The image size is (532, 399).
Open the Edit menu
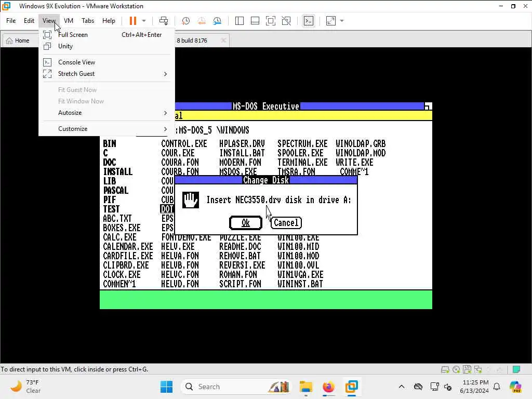[29, 21]
